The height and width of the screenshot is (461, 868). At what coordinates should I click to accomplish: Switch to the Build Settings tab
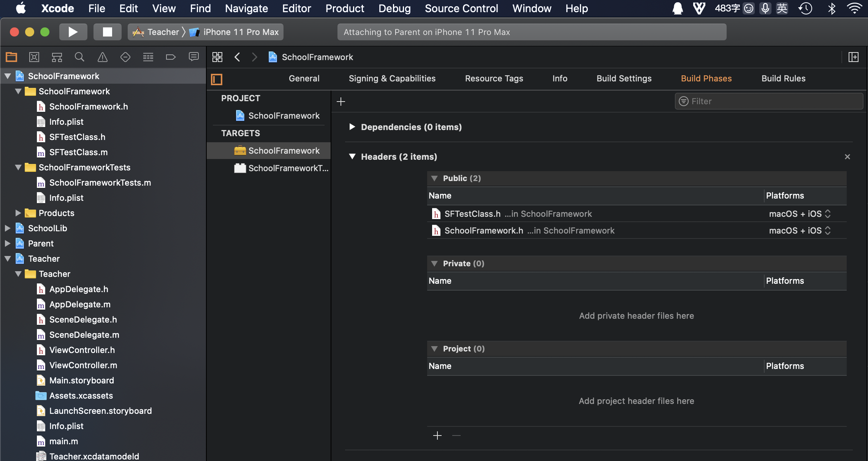[624, 78]
